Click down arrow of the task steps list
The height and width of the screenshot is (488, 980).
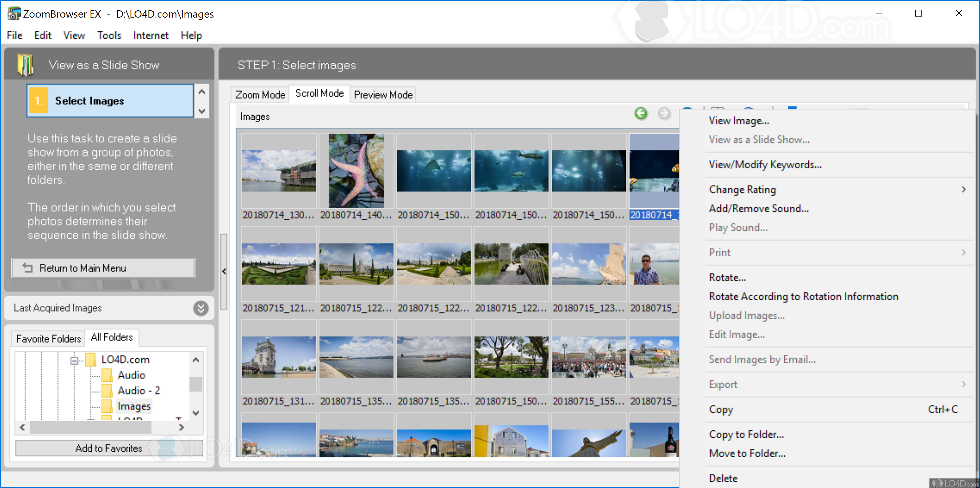202,111
